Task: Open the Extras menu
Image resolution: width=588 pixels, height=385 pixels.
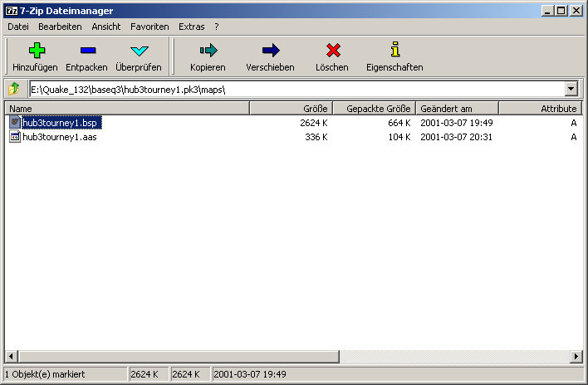Action: click(x=192, y=27)
